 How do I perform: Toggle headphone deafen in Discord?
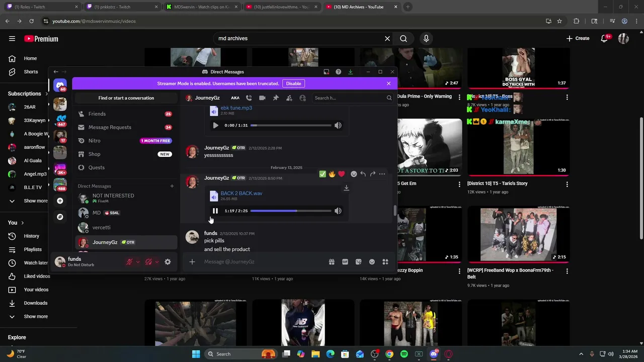point(148,261)
